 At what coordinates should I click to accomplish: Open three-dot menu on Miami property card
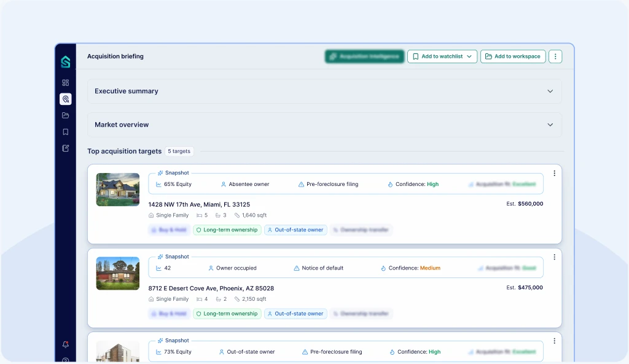tap(555, 173)
